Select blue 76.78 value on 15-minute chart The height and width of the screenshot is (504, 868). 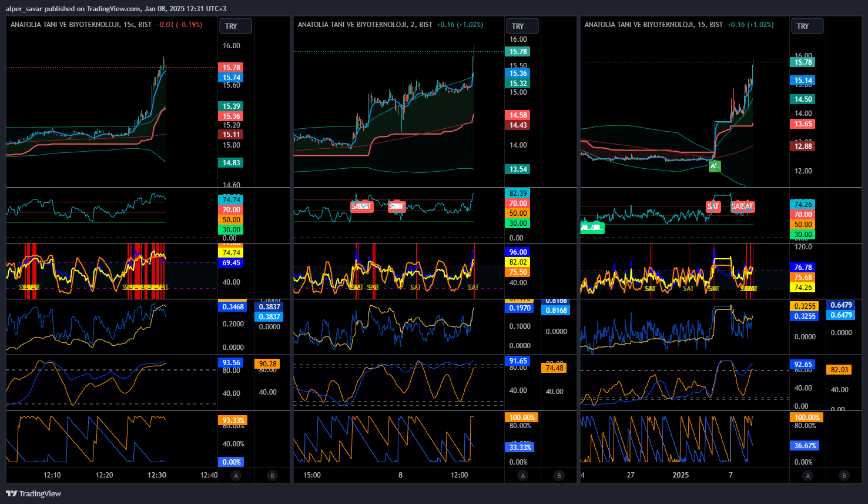coord(803,268)
